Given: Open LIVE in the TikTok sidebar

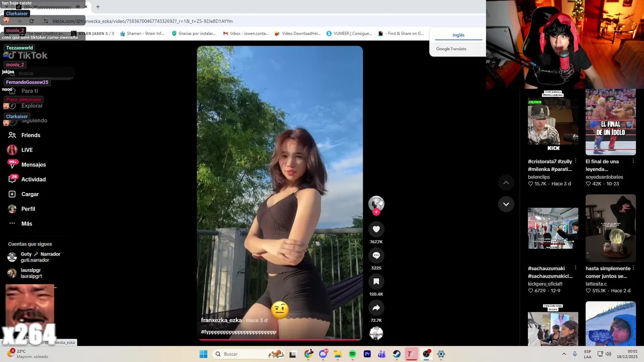Looking at the screenshot, I should [20, 150].
